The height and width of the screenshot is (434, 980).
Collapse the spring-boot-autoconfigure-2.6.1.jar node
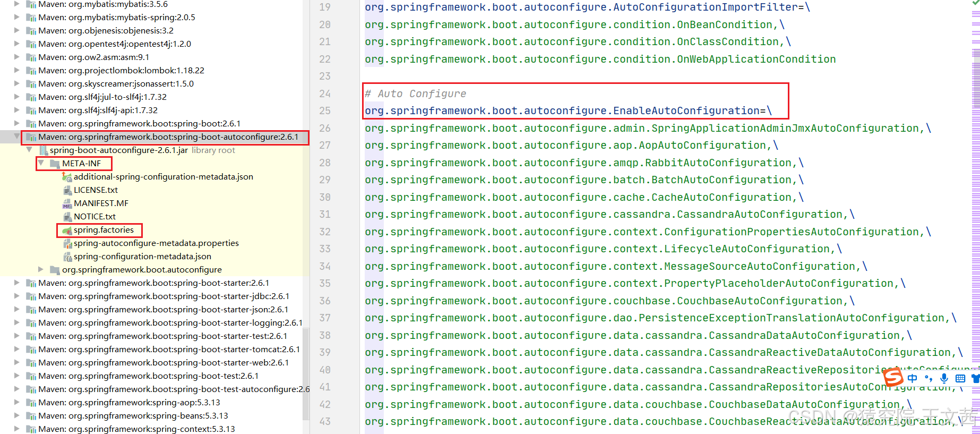[x=29, y=150]
